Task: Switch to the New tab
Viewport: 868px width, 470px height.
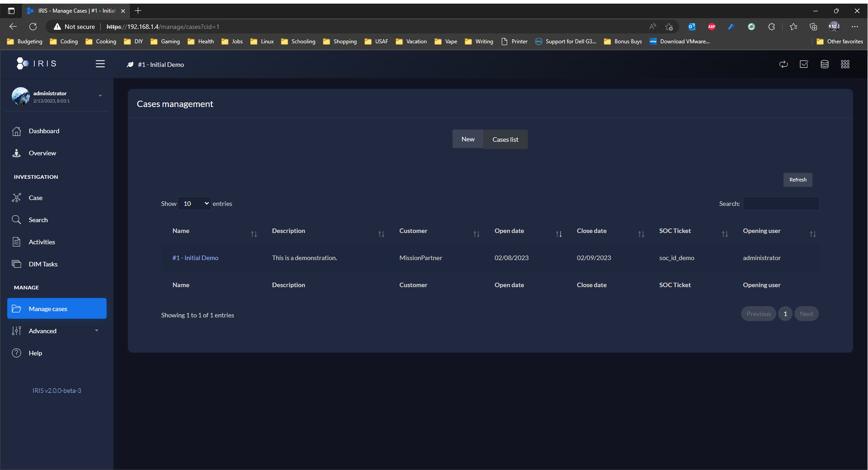Action: (x=468, y=139)
